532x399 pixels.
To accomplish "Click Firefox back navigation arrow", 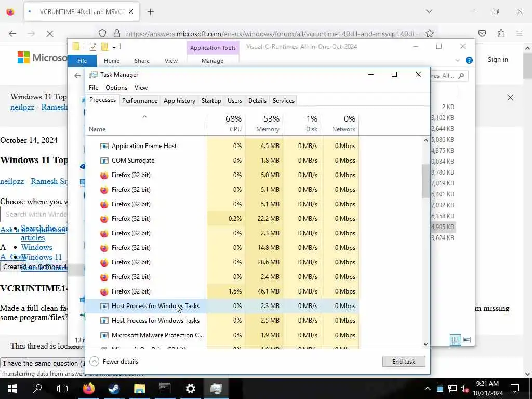I will pos(12,33).
